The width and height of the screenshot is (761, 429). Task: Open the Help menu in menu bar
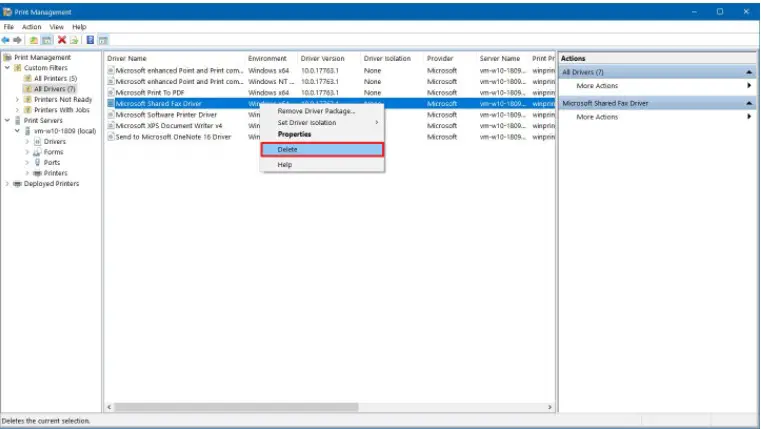tap(79, 27)
